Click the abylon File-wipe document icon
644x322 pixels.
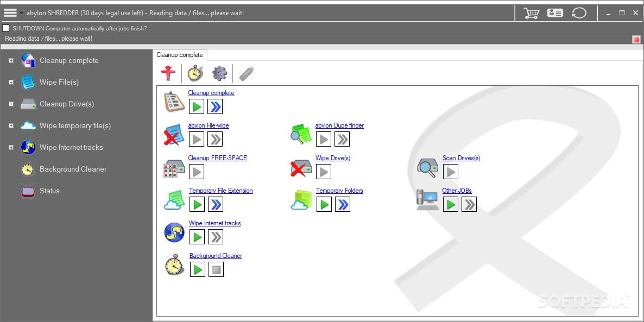[174, 134]
